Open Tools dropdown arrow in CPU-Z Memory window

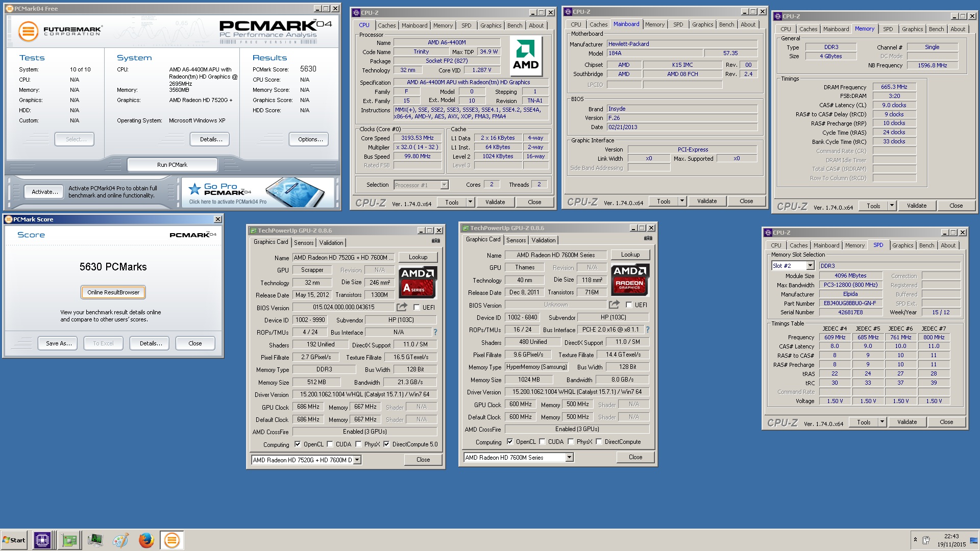[x=892, y=206]
